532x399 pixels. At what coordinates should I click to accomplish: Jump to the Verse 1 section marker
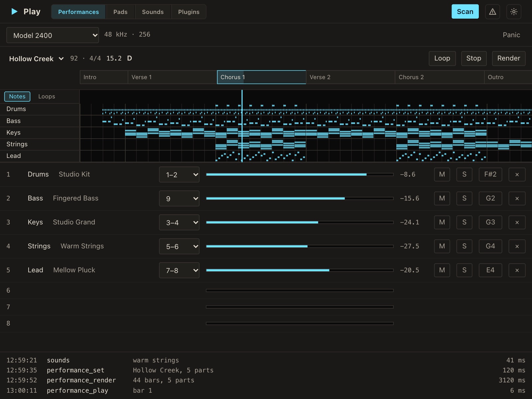172,77
